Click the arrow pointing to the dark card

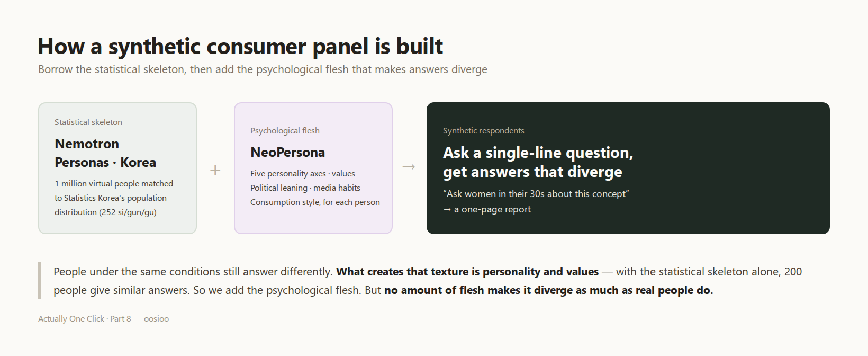tap(409, 167)
